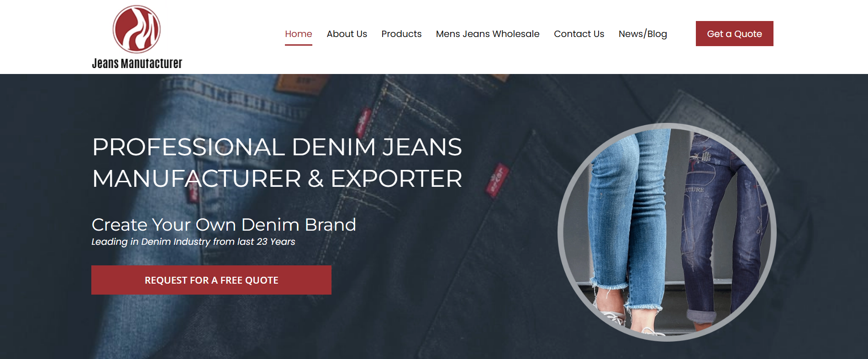Open the Home menu item
The width and height of the screenshot is (868, 359).
tap(299, 34)
